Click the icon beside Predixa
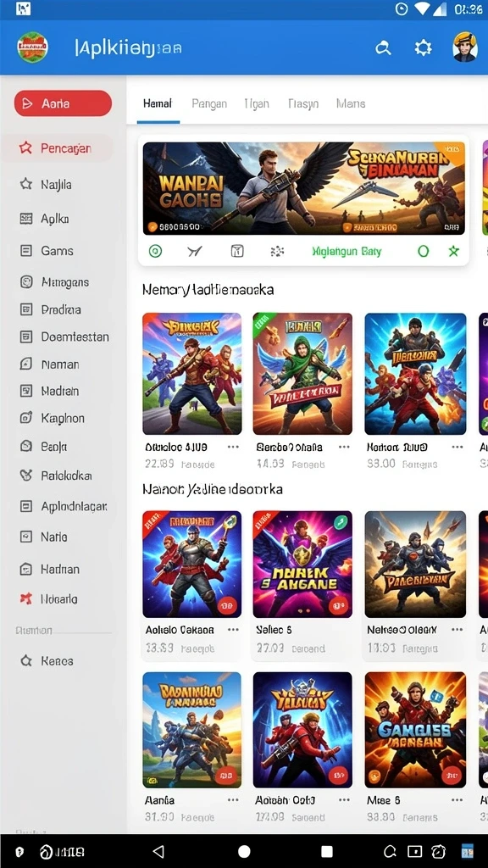Screen dimensions: 488x868 pos(26,309)
